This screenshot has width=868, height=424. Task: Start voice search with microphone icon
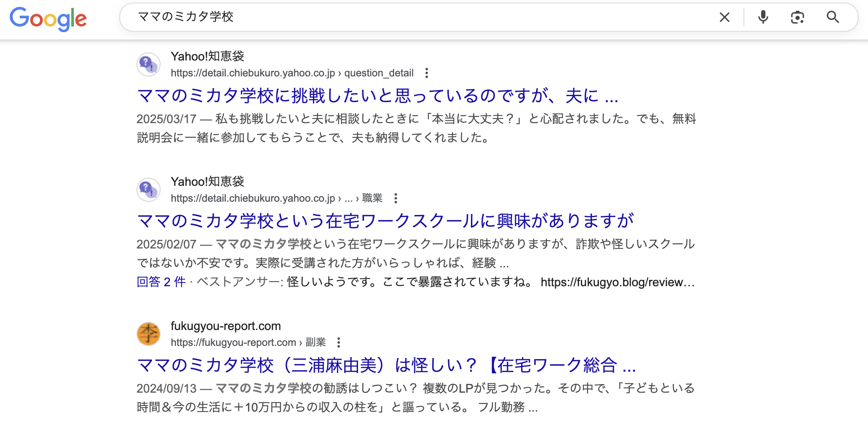763,17
